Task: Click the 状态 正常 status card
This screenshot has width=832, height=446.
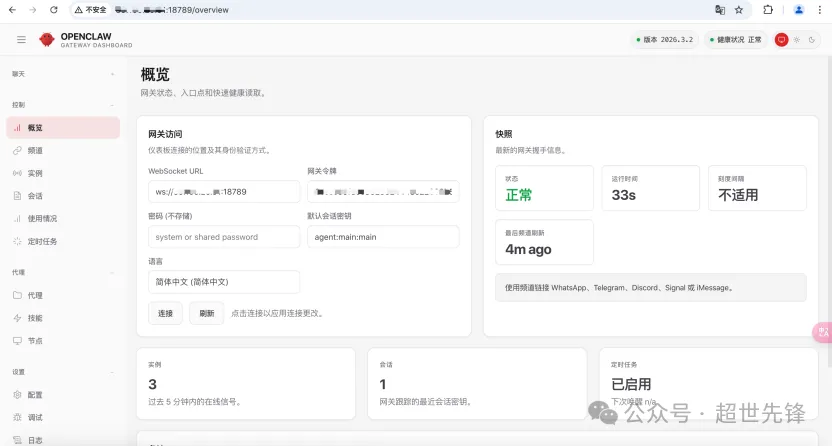Action: click(x=544, y=188)
